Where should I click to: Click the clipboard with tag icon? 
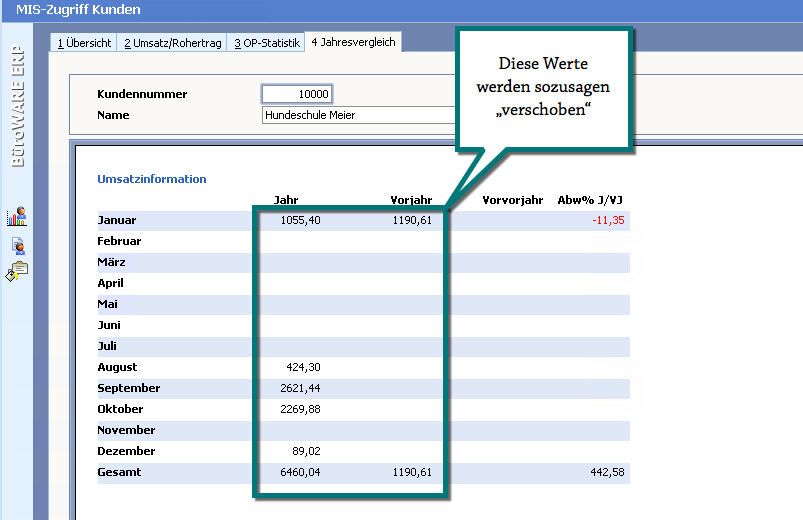click(x=17, y=271)
